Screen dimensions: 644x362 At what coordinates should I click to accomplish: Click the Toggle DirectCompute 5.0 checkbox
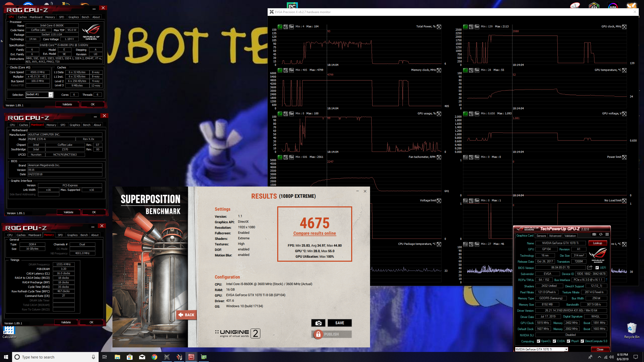(x=582, y=341)
